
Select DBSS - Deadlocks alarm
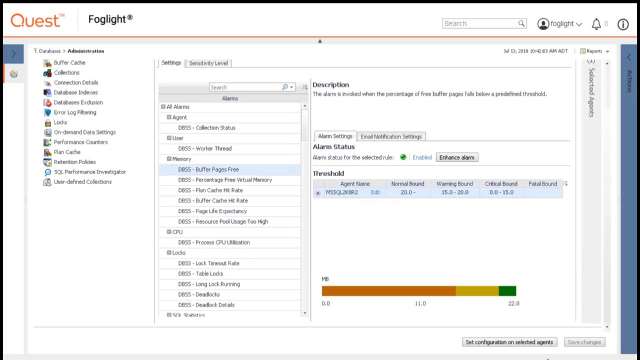(230, 294)
